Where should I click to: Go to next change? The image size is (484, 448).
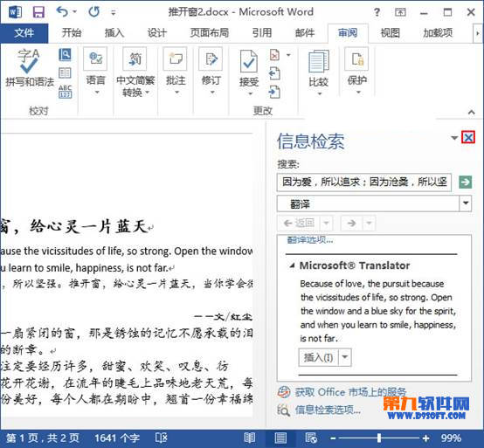(x=274, y=92)
